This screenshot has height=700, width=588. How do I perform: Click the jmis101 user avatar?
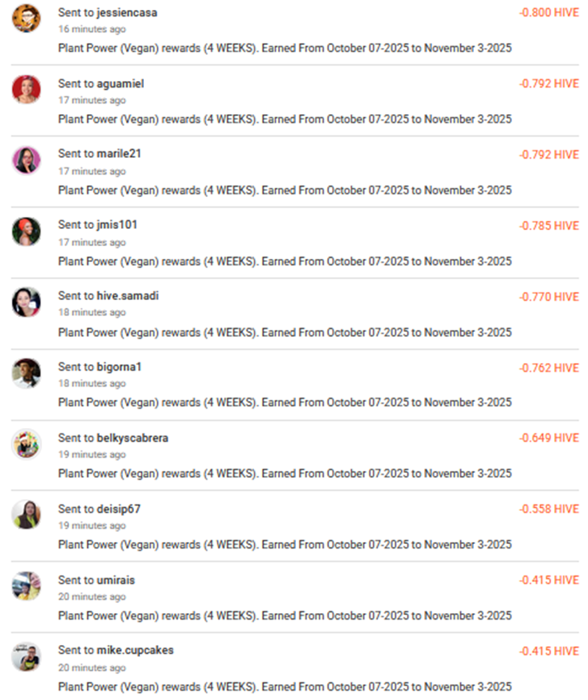pos(27,231)
